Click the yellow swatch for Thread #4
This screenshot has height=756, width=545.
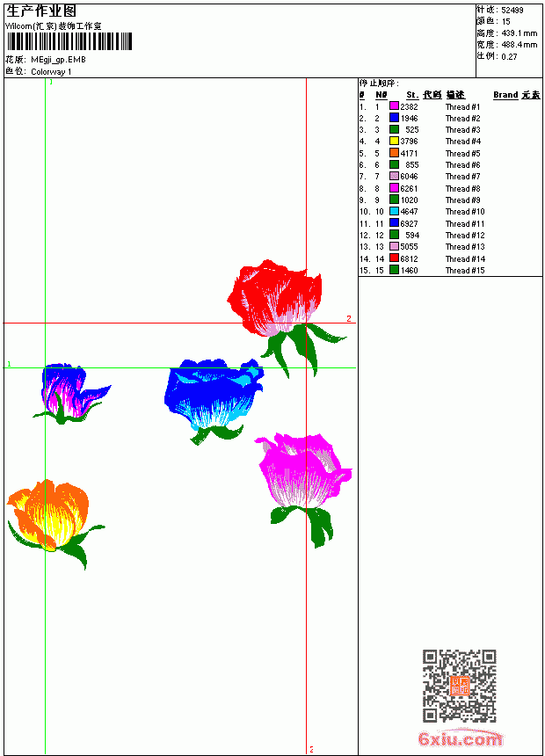point(394,141)
